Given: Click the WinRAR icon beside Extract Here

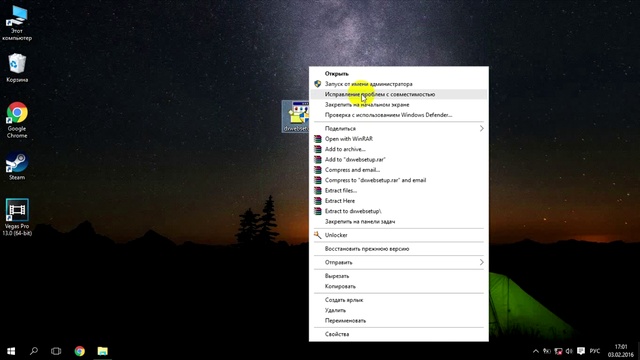Looking at the screenshot, I should coord(318,201).
